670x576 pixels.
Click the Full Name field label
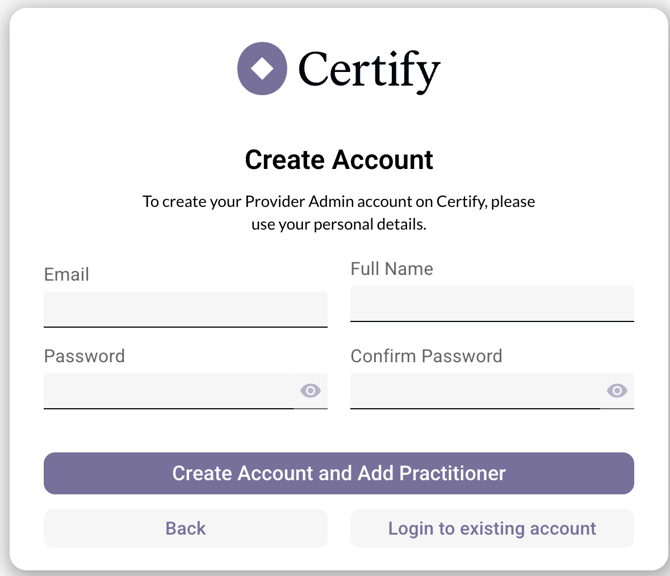click(x=392, y=269)
